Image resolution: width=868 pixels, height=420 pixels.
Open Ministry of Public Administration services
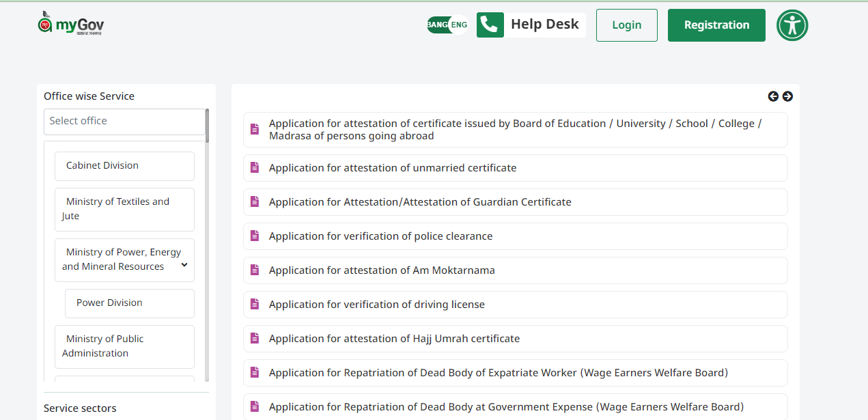[x=124, y=346]
